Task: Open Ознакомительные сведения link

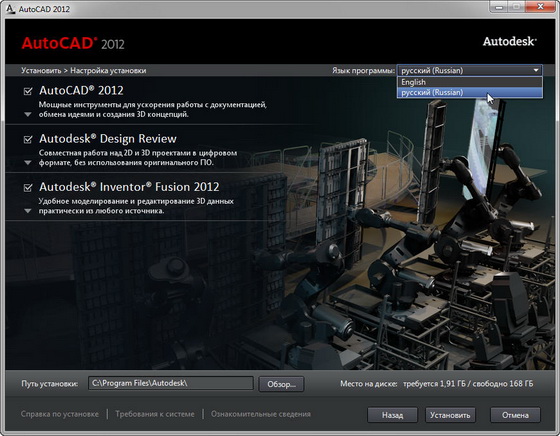Action: click(261, 414)
